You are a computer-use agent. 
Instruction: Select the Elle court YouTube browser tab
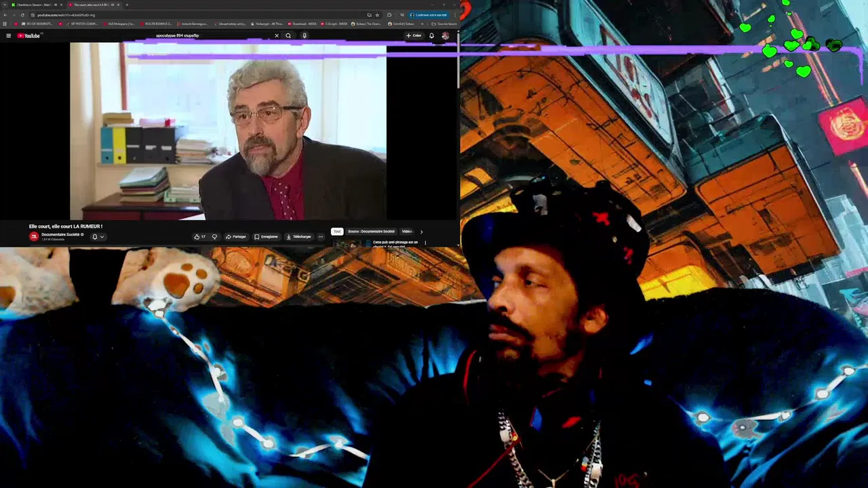tap(95, 5)
